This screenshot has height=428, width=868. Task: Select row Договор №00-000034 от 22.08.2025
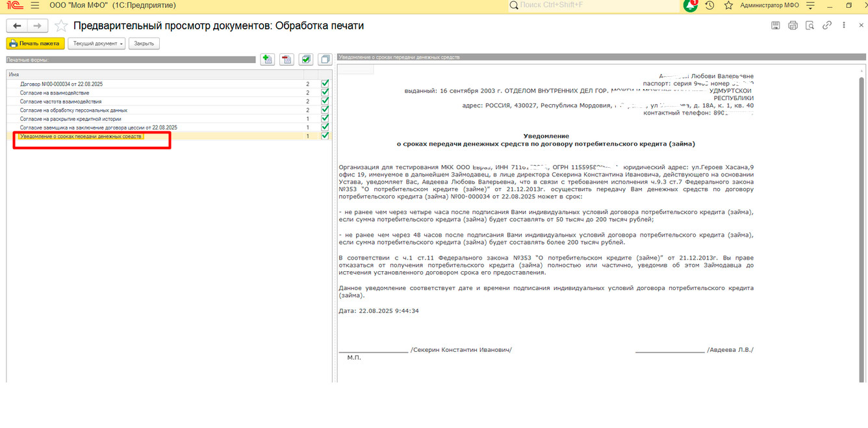click(x=169, y=84)
